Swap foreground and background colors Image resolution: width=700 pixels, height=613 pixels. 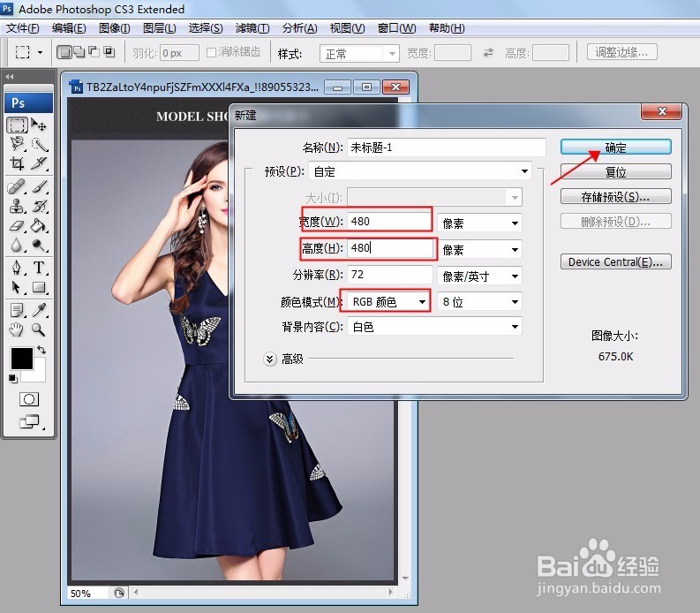click(41, 350)
